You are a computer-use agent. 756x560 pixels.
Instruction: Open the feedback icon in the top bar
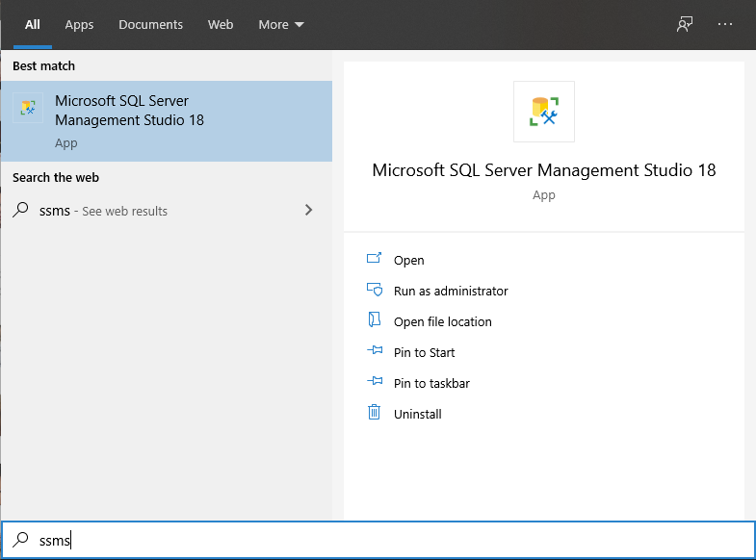click(x=685, y=24)
